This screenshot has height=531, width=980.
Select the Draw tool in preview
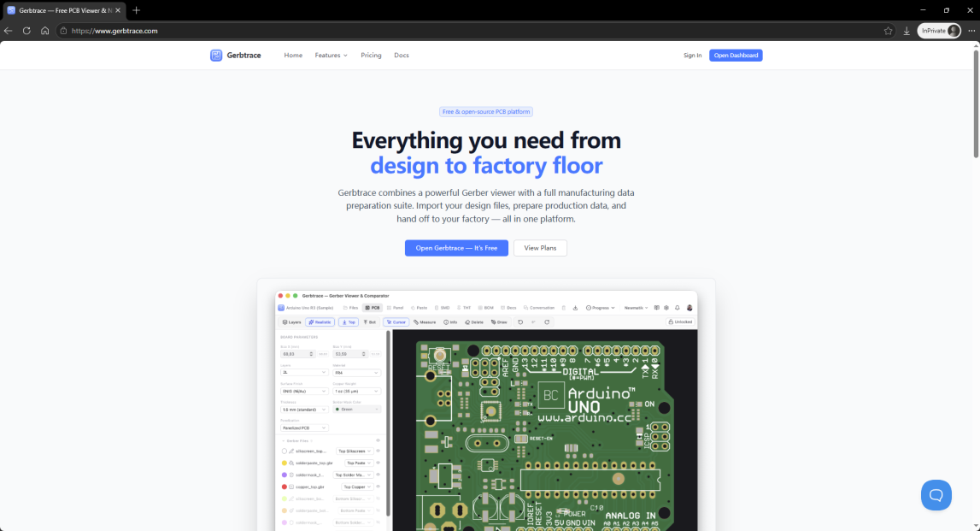pyautogui.click(x=499, y=322)
